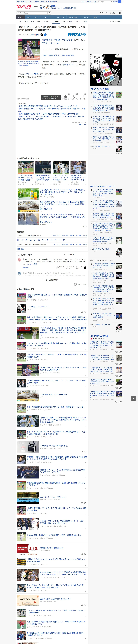Open 購入履歴 in the header
Screen dimensions: 138x644
112,13
